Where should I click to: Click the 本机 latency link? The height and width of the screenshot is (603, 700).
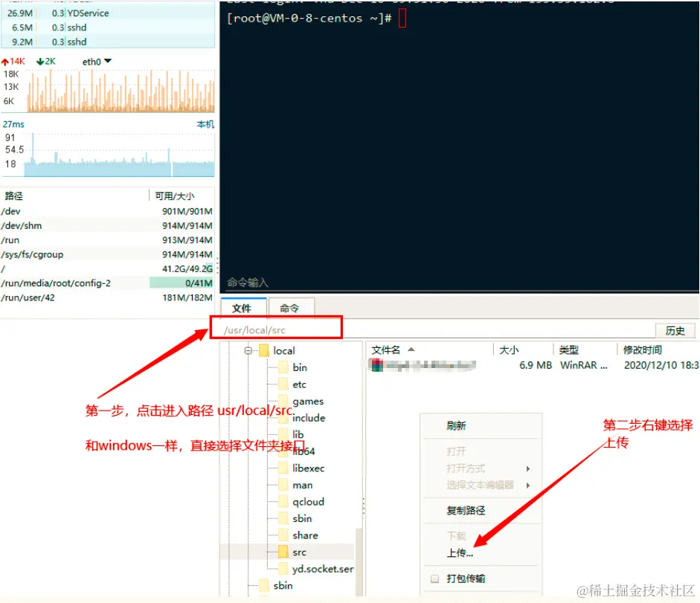(x=205, y=124)
